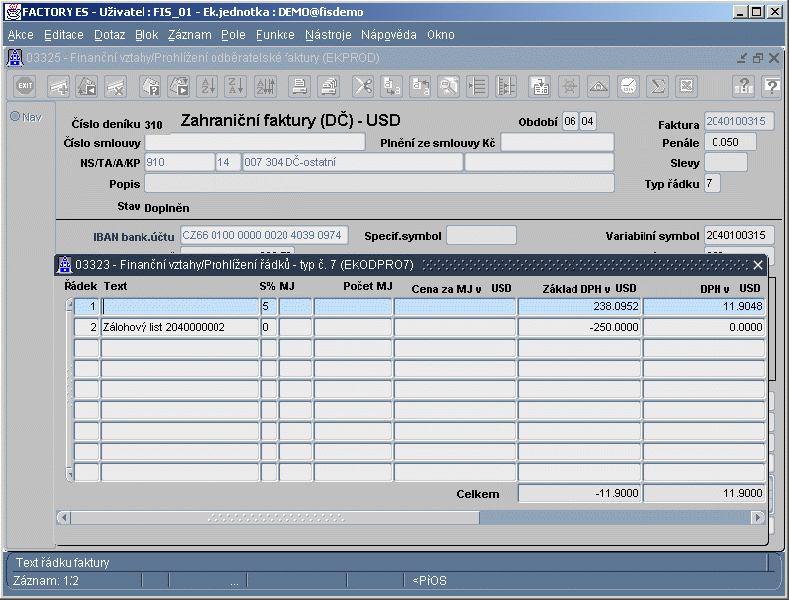This screenshot has width=789, height=600.
Task: Click the single printer icon
Action: [x=299, y=86]
